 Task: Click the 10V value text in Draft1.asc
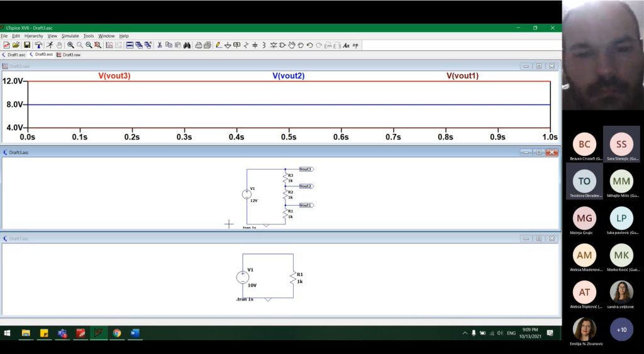click(252, 285)
